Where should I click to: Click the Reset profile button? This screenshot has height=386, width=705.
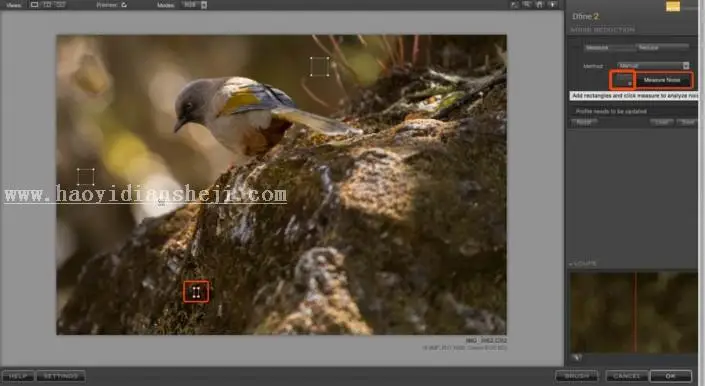(584, 122)
